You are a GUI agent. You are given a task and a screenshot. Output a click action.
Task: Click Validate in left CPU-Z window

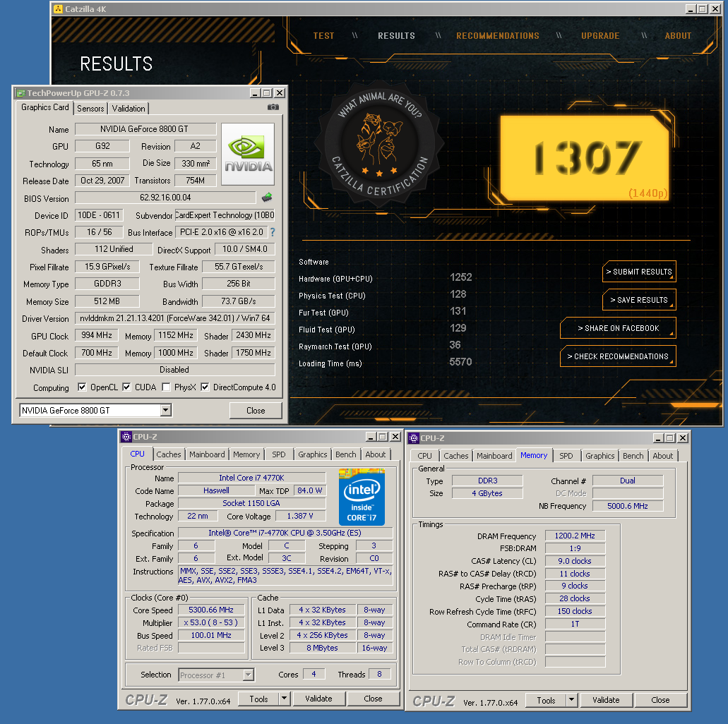coord(318,699)
